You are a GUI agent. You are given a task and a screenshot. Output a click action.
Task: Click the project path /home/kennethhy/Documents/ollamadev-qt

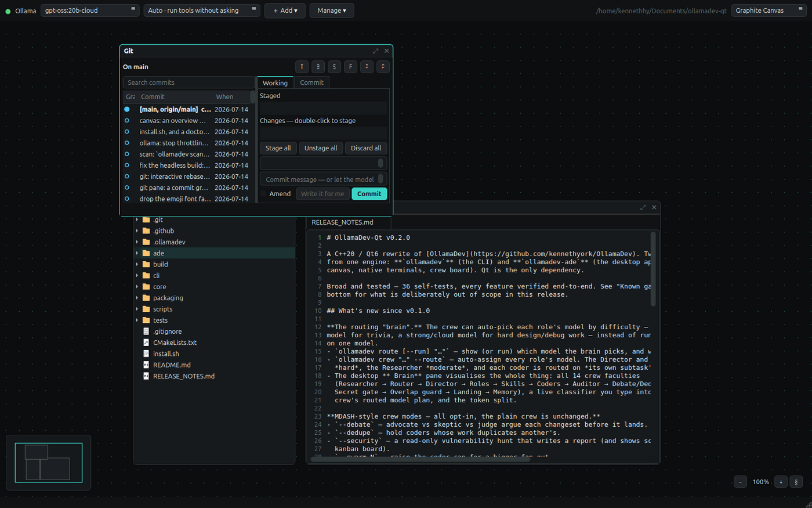pyautogui.click(x=661, y=10)
